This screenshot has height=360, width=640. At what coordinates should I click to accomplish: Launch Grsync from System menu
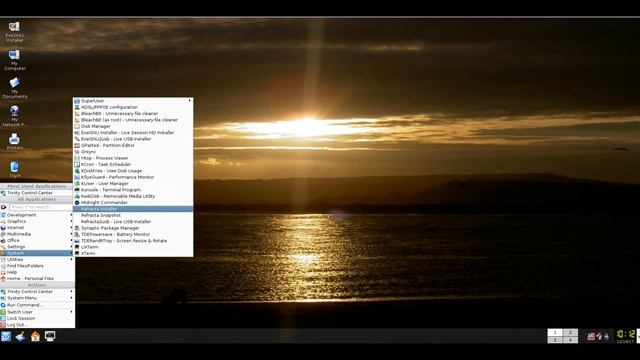133,151
